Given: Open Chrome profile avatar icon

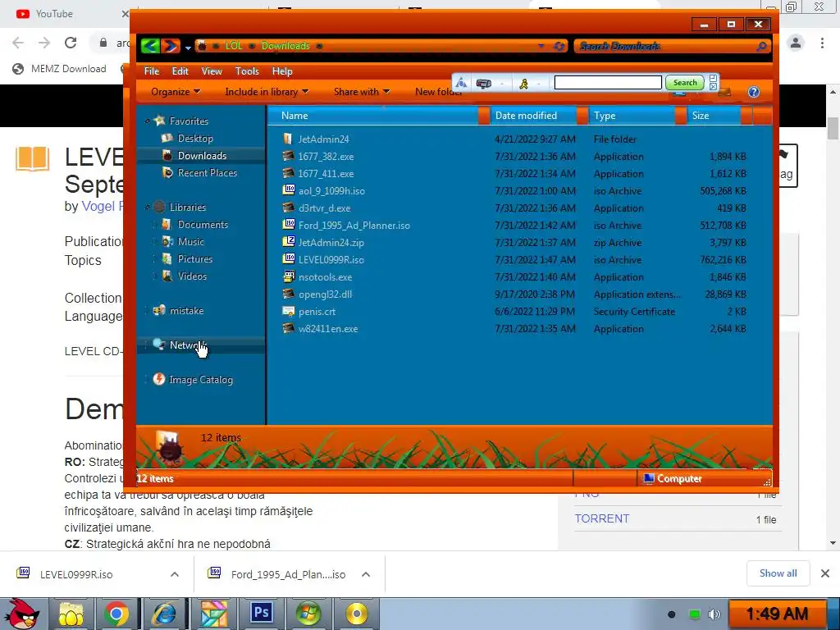Looking at the screenshot, I should [x=796, y=43].
